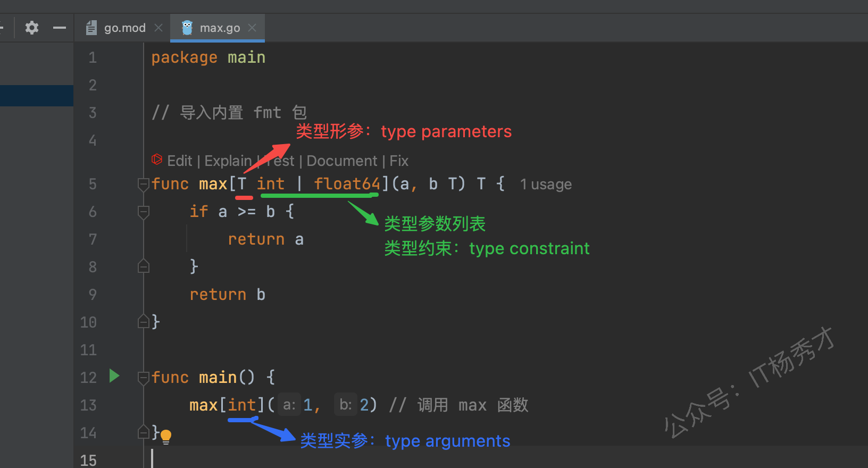The width and height of the screenshot is (868, 468).
Task: Hide the side panel with the minus icon
Action: [x=60, y=28]
